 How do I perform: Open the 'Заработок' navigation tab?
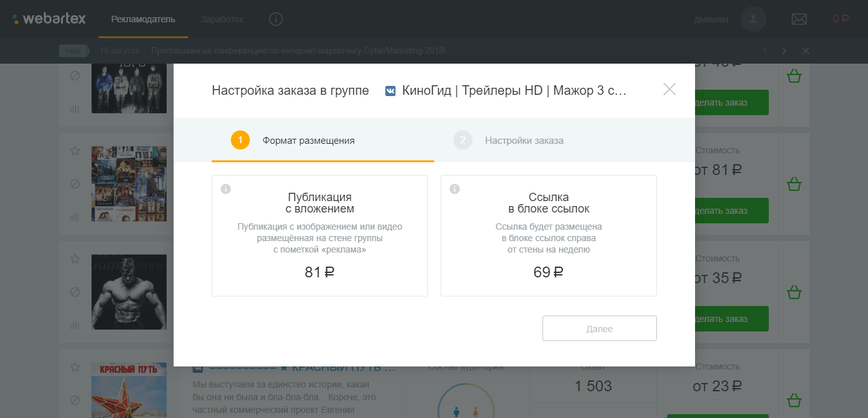pos(222,19)
